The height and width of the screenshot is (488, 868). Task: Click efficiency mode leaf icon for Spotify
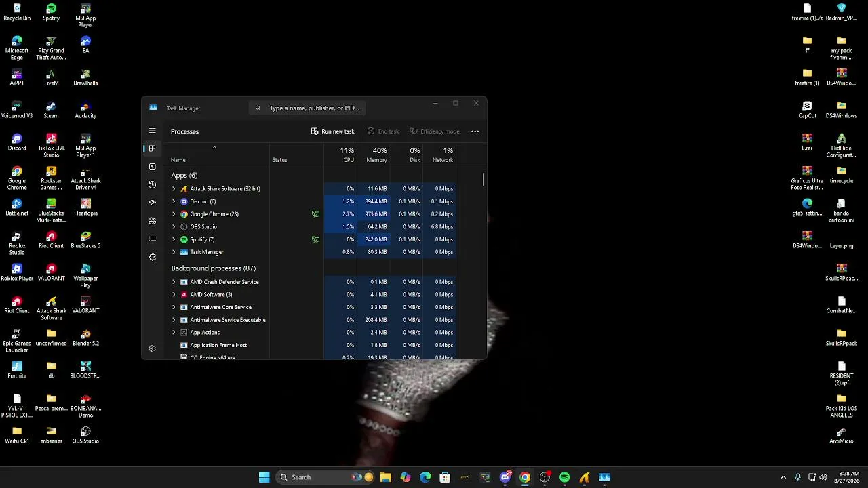tap(315, 239)
